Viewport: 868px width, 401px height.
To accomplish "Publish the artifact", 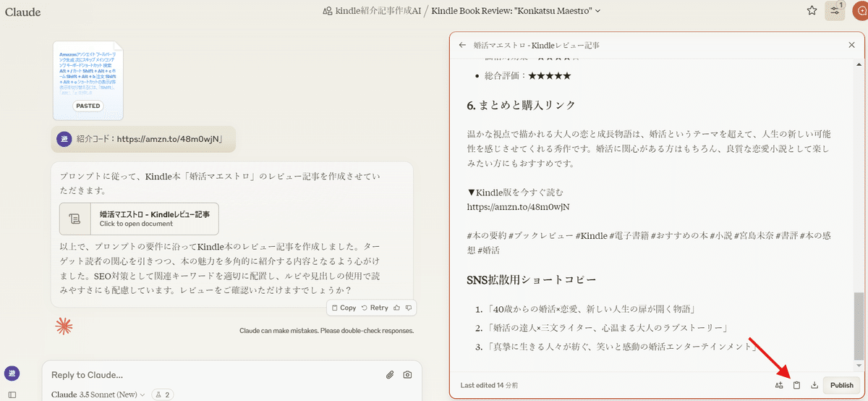I will (x=841, y=385).
